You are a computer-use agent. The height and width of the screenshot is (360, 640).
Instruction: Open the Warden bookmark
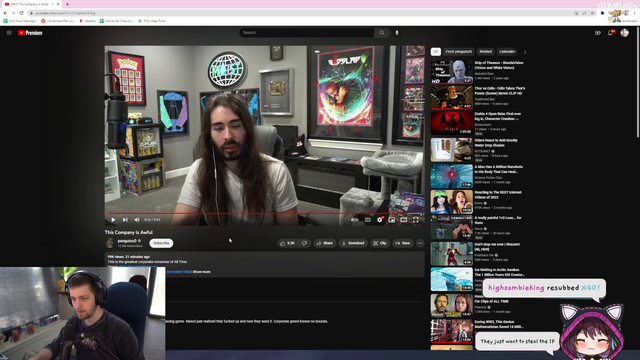click(x=87, y=21)
